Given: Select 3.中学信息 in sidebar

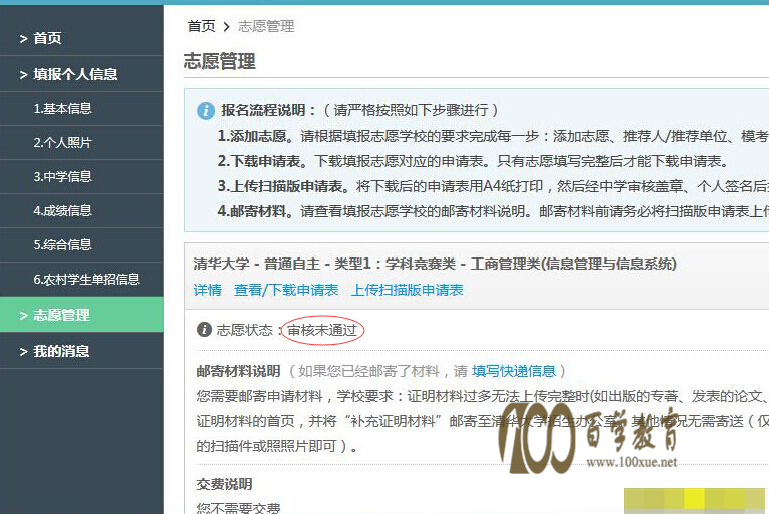Looking at the screenshot, I should (x=62, y=177).
